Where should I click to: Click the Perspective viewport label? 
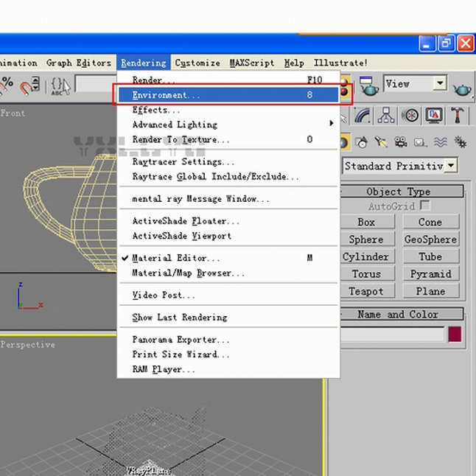click(x=27, y=345)
